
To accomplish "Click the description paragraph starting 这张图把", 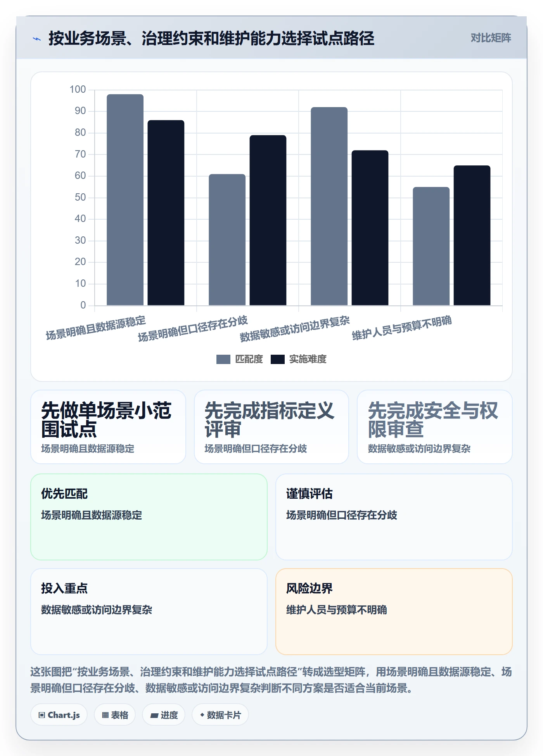I will point(271,680).
